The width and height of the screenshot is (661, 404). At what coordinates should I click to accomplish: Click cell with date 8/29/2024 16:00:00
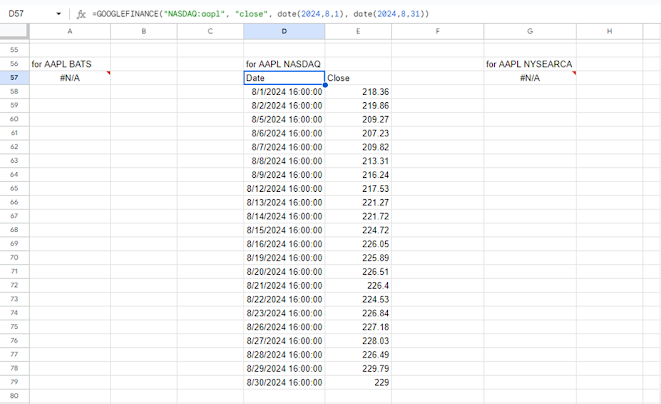[x=284, y=369]
